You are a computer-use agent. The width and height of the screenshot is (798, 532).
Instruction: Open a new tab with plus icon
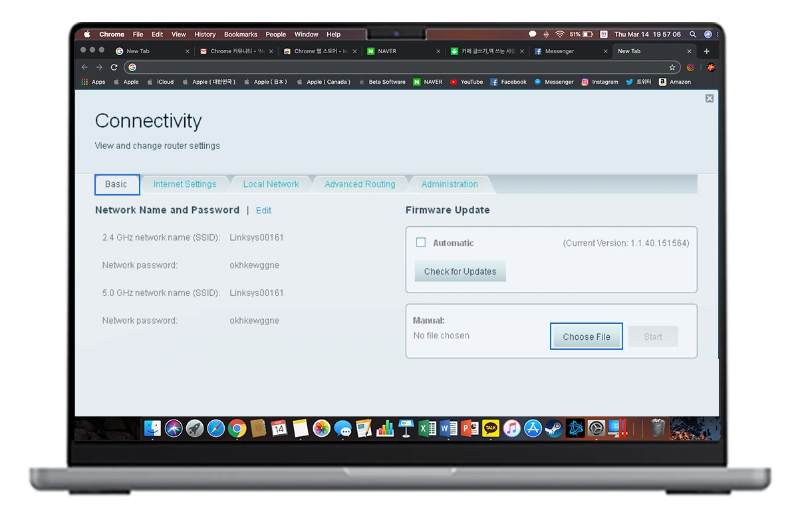click(706, 51)
